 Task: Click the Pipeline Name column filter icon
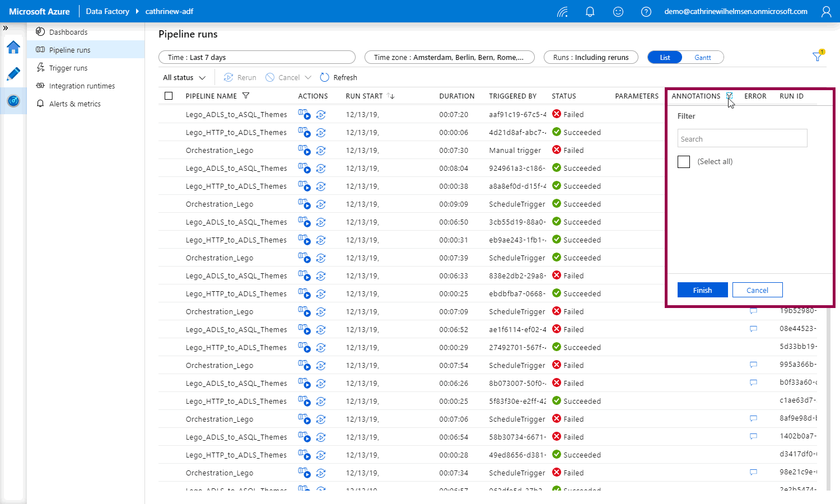tap(246, 96)
